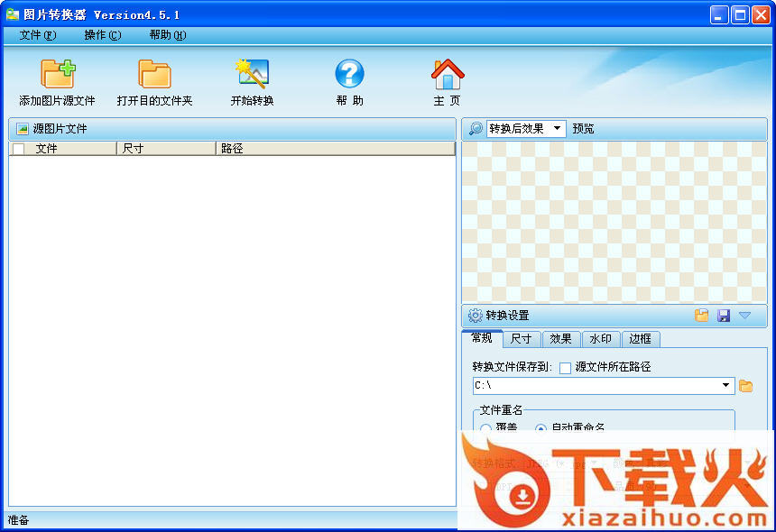Click the magnifier preview icon
Screen dimensions: 776x532
(476, 129)
